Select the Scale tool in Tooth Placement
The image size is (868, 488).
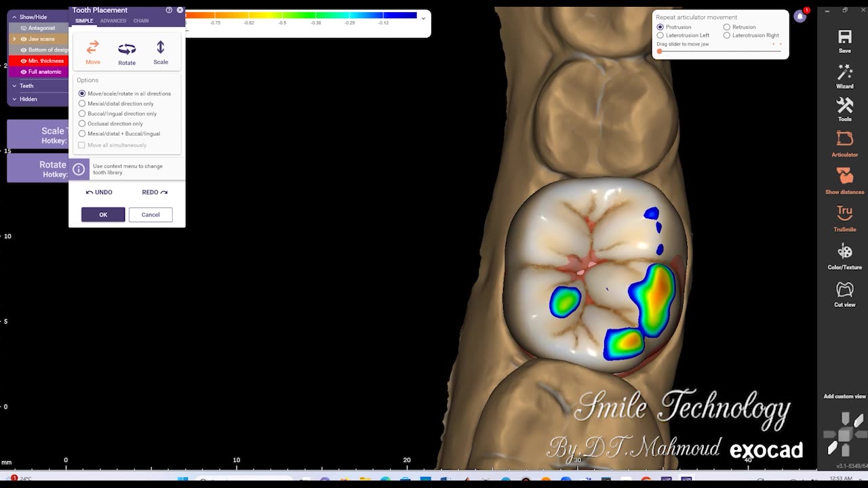(x=161, y=52)
